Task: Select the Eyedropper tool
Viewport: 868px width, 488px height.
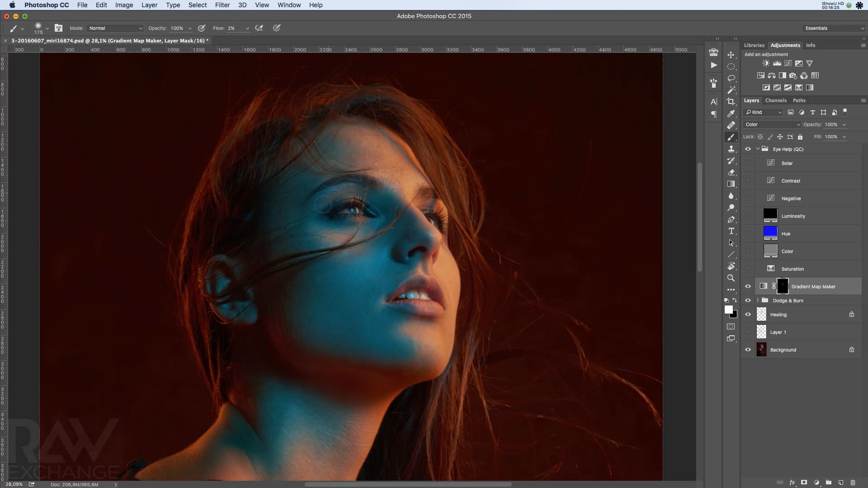Action: 731,113
